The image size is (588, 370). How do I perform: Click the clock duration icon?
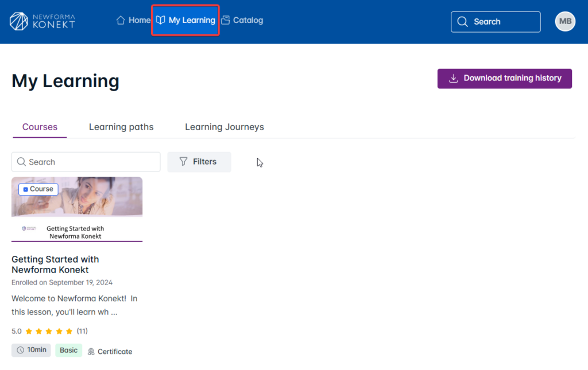(20, 350)
